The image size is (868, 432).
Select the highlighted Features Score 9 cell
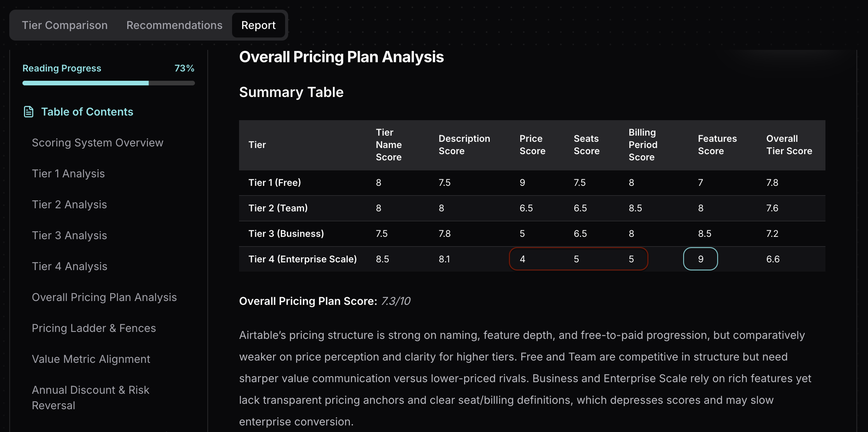click(x=701, y=259)
